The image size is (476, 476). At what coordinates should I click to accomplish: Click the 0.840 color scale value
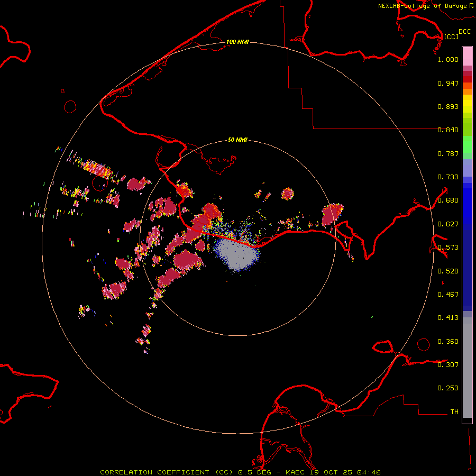448,130
